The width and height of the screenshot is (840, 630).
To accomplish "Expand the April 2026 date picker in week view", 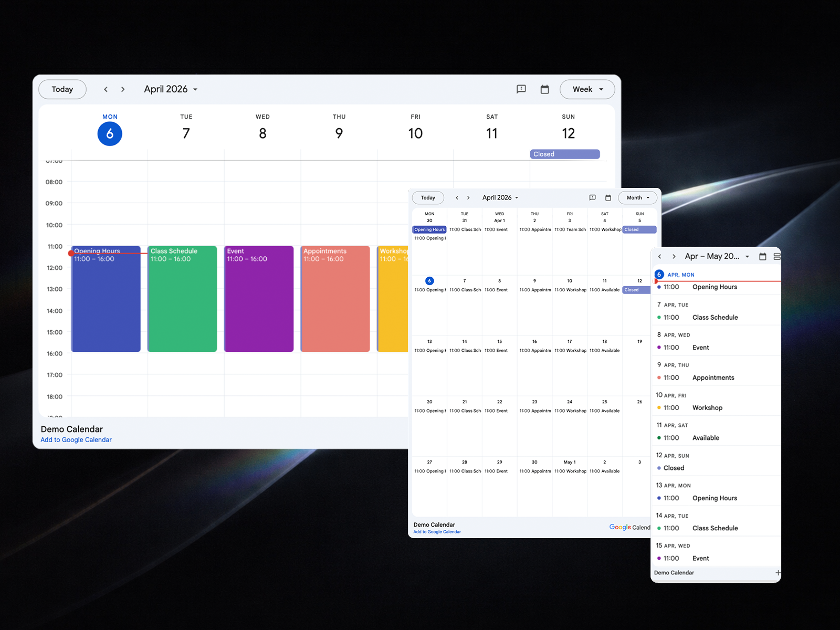I will point(171,89).
